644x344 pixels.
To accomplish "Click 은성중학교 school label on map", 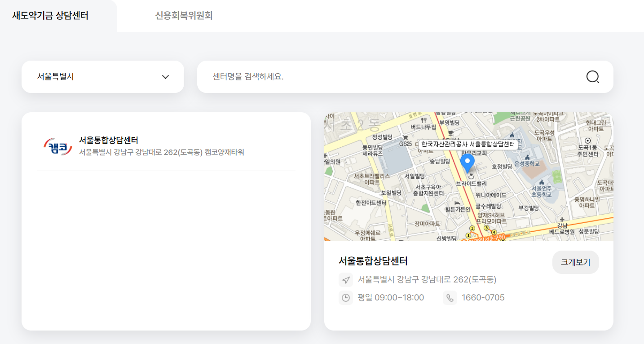I will click(528, 163).
